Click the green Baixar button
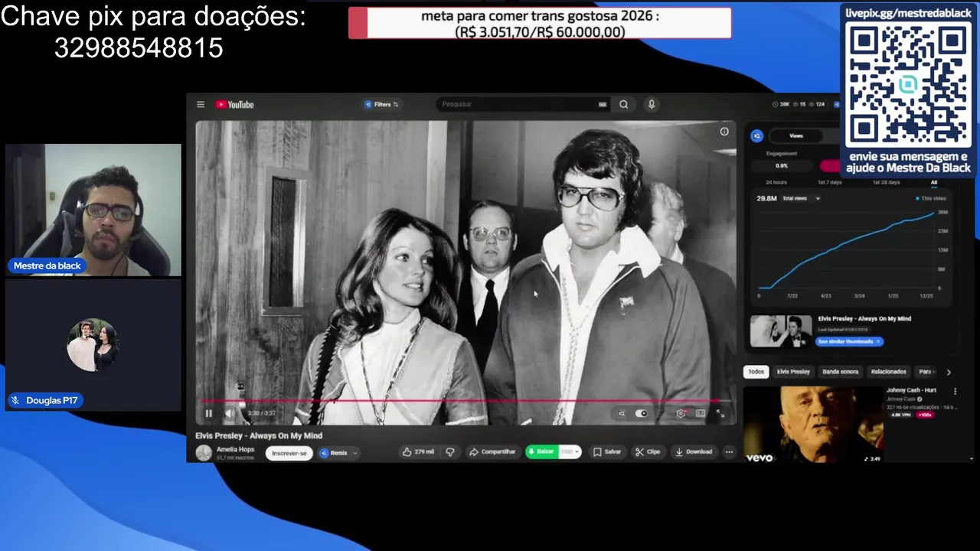The width and height of the screenshot is (980, 551). pos(541,452)
